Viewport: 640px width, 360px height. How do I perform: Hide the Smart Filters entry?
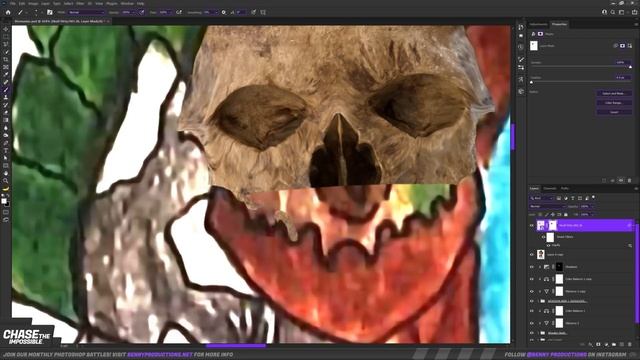click(543, 237)
